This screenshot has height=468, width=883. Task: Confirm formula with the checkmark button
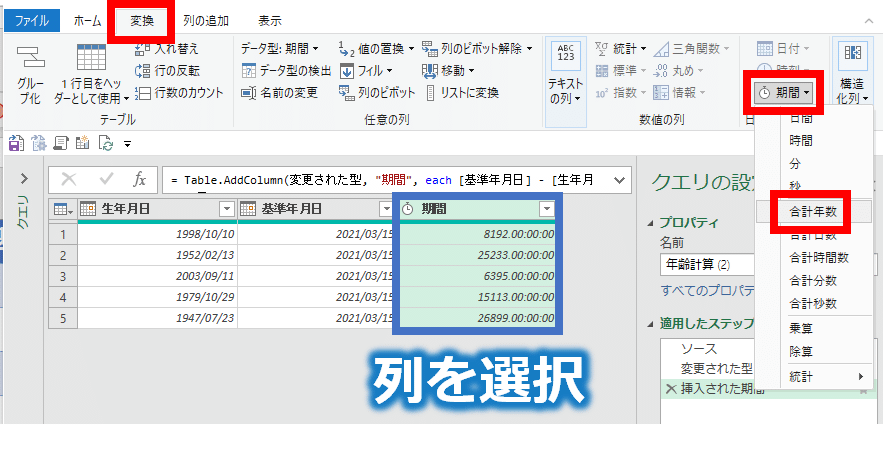[106, 180]
